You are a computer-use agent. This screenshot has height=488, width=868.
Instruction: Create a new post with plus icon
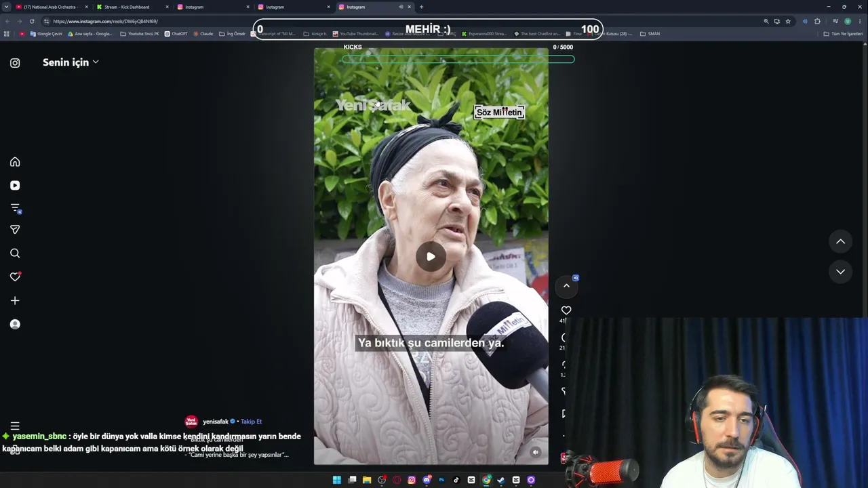click(x=15, y=300)
